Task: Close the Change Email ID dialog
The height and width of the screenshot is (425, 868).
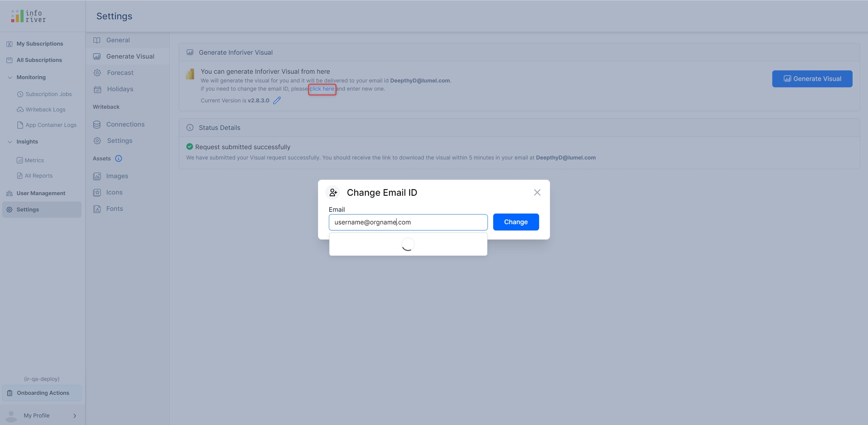Action: 537,192
